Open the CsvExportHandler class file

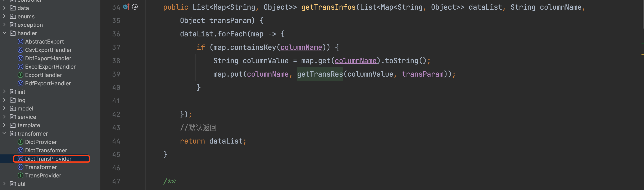[48, 50]
